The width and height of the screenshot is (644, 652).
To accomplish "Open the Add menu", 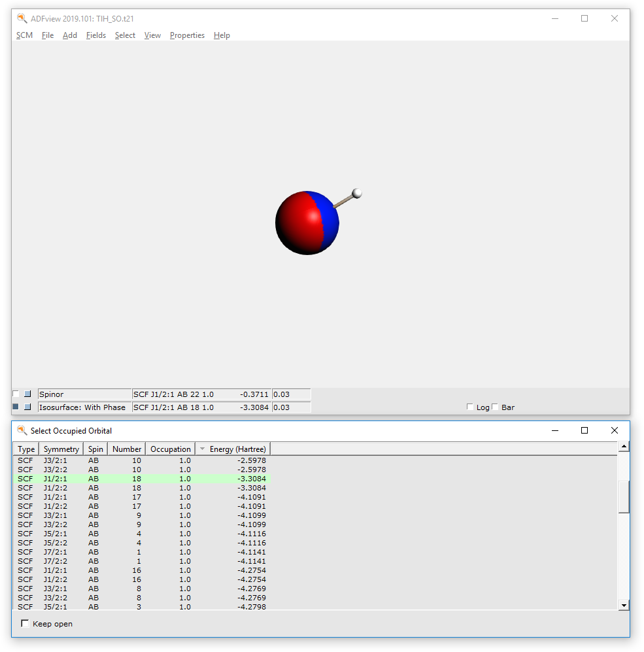I will [x=70, y=35].
